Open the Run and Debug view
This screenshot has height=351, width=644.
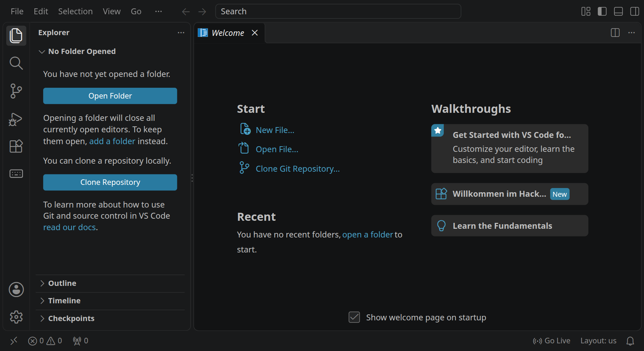(x=16, y=119)
